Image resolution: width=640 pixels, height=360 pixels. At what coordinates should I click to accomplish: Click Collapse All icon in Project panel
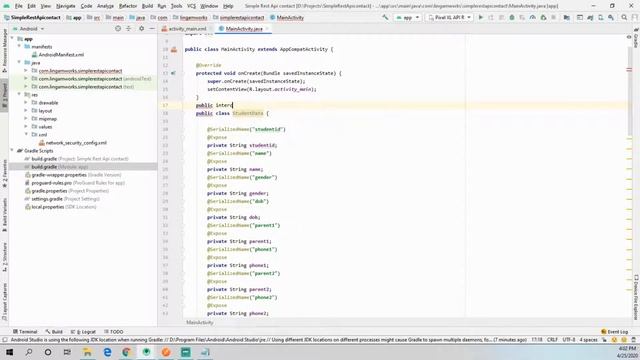click(129, 29)
